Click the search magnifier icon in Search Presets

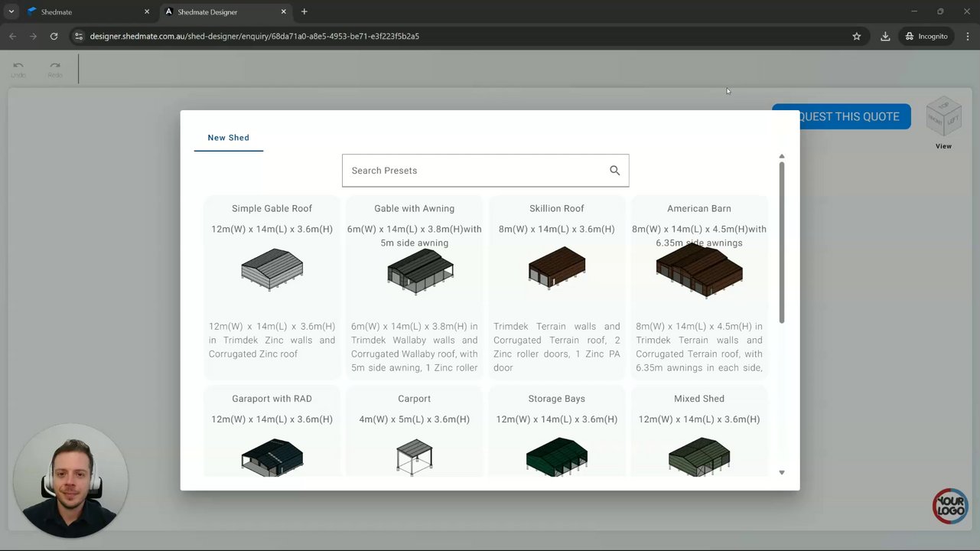click(614, 171)
